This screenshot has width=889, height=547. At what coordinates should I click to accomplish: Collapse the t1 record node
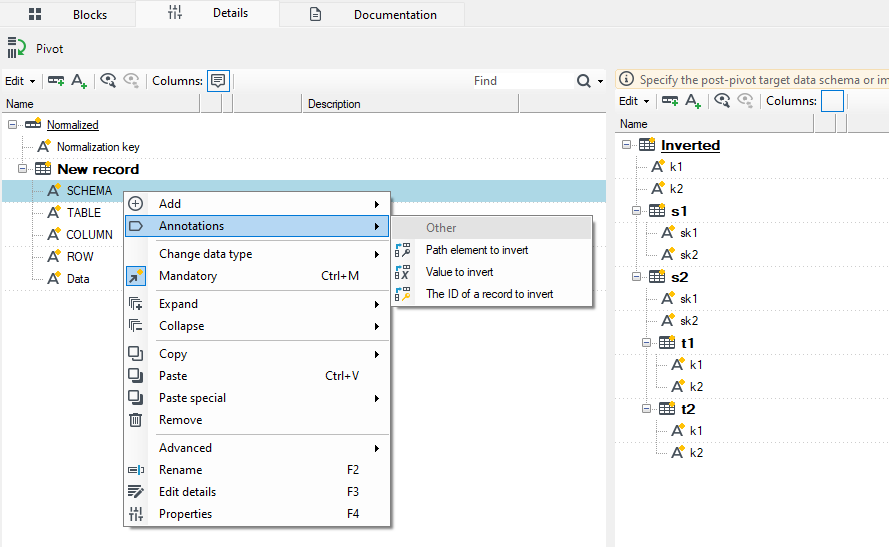(646, 342)
